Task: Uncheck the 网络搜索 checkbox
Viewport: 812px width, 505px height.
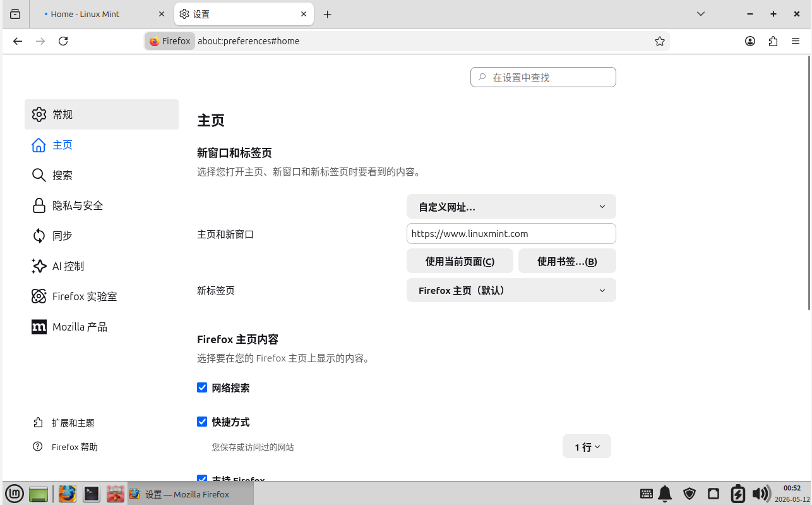Action: [x=202, y=387]
